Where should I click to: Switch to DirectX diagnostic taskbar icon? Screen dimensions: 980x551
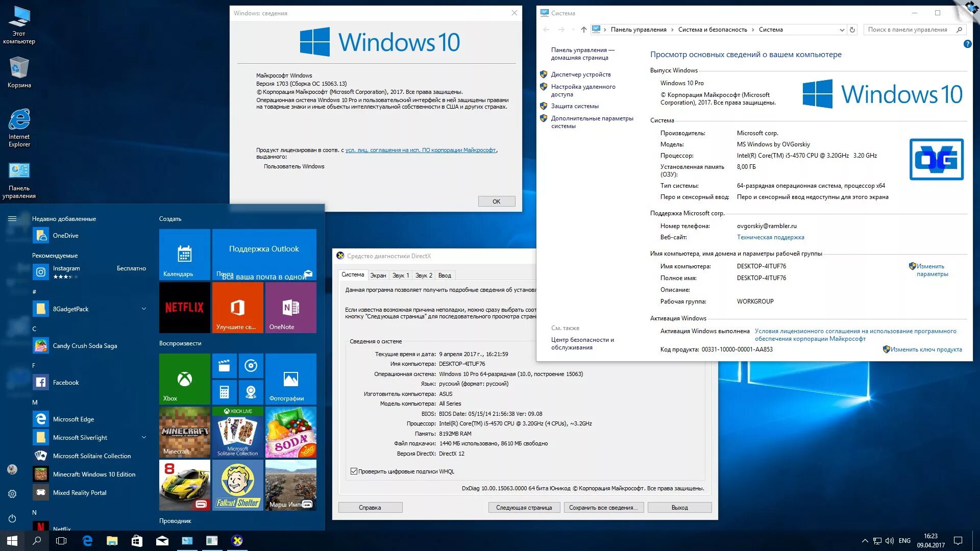coord(237,541)
